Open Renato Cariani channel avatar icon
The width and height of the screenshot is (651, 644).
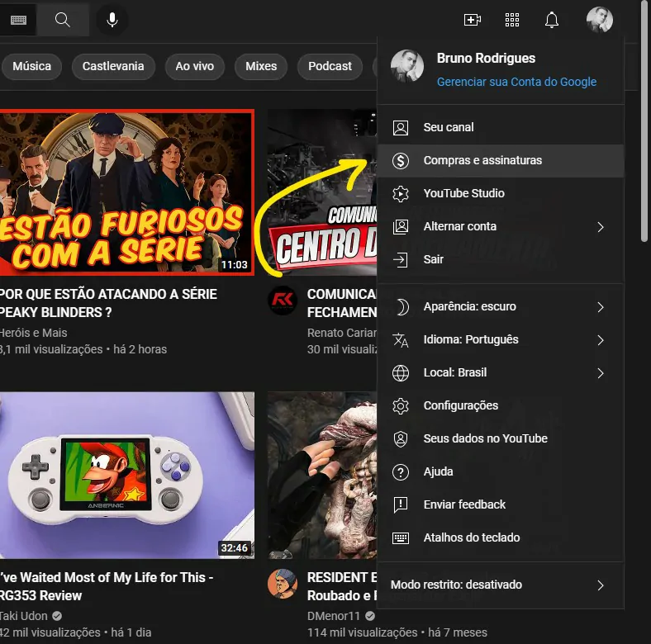tap(283, 300)
